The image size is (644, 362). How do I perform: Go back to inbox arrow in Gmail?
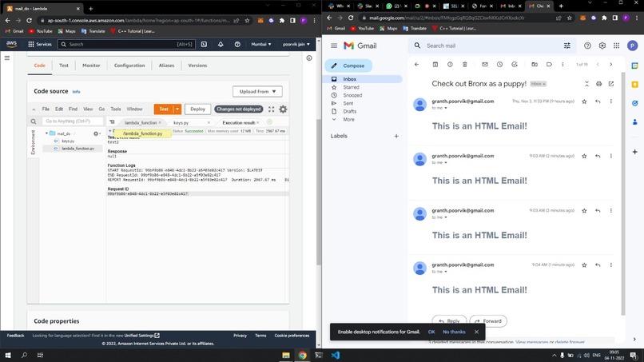tap(416, 65)
